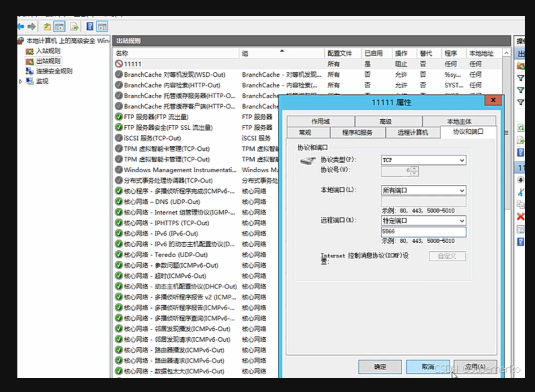
Task: Switch to the 本地主体 tab
Action: (459, 122)
